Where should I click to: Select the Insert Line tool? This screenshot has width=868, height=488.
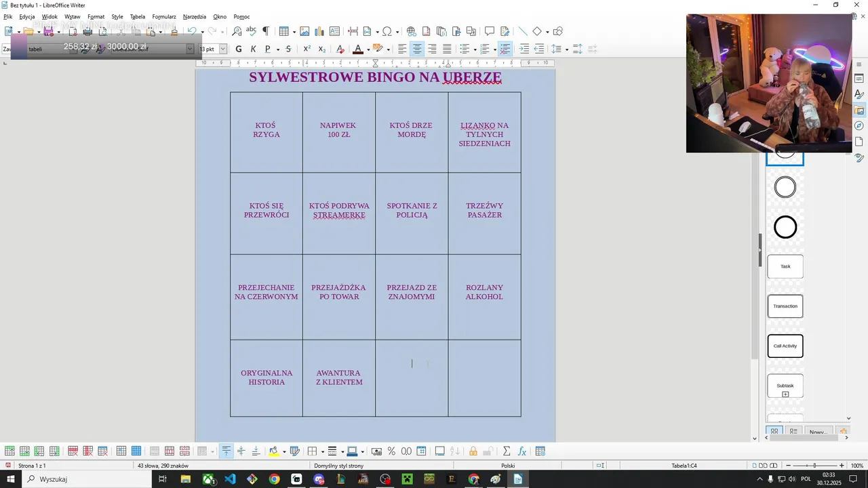coord(522,31)
